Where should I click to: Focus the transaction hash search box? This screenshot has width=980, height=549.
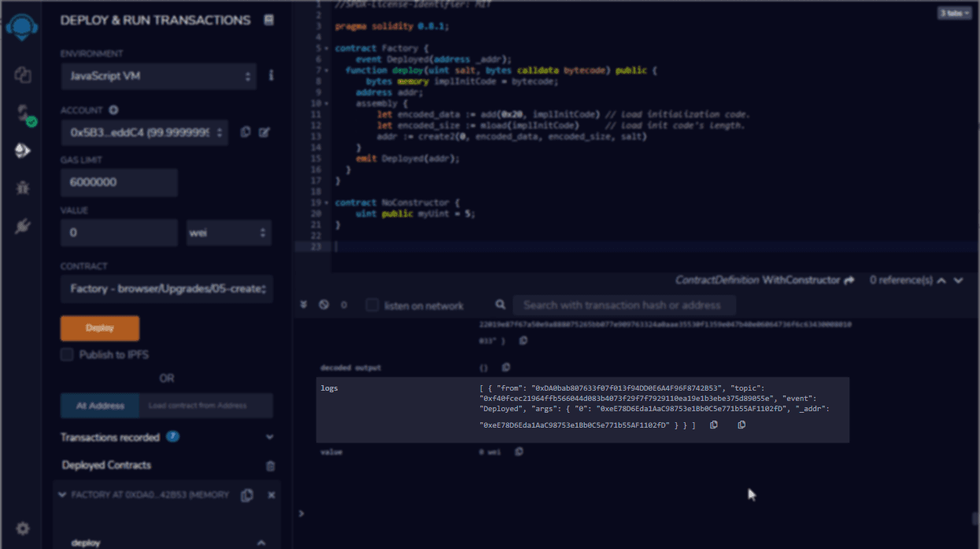coord(624,305)
